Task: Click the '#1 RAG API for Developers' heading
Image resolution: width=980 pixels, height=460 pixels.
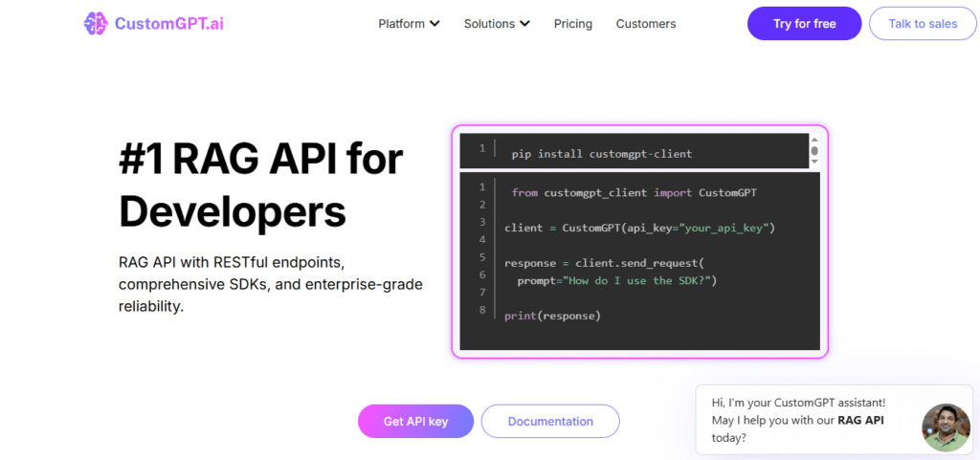Action: pos(260,186)
